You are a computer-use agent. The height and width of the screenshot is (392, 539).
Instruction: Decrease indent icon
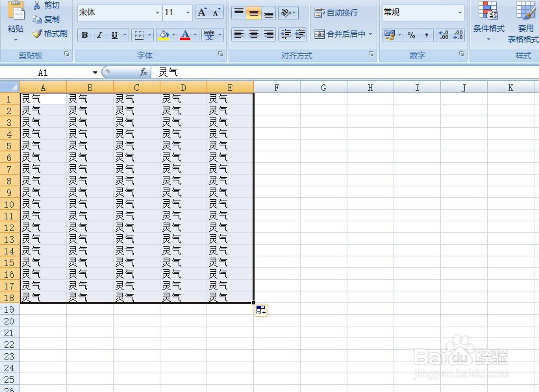pyautogui.click(x=286, y=34)
